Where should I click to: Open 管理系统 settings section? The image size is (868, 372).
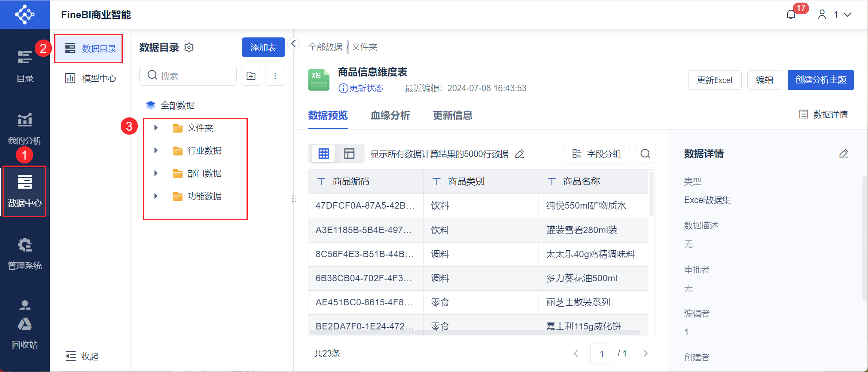click(x=25, y=253)
